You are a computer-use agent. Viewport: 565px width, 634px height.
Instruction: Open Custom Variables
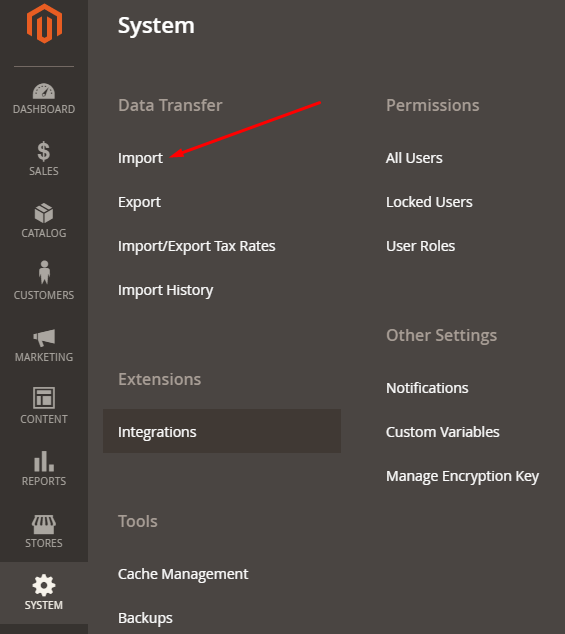[x=443, y=432]
